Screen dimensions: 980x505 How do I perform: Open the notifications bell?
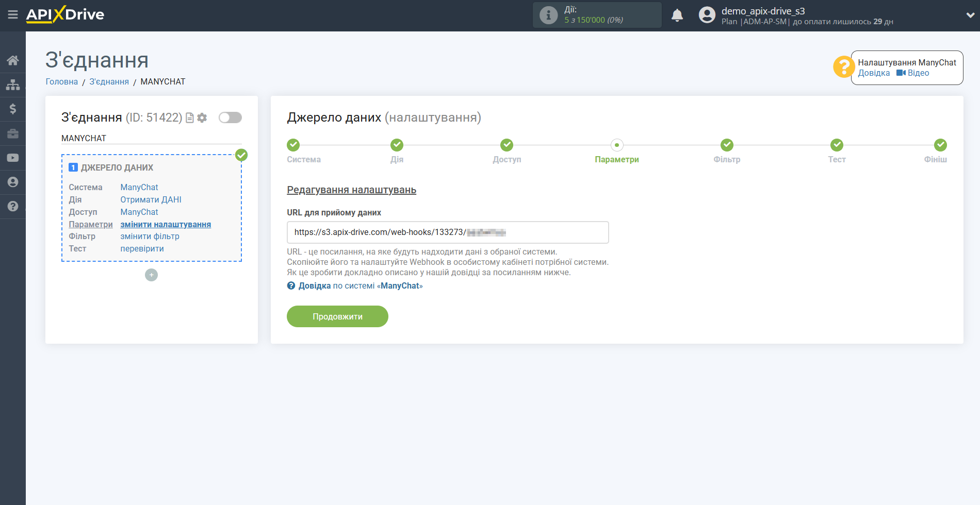pyautogui.click(x=677, y=15)
